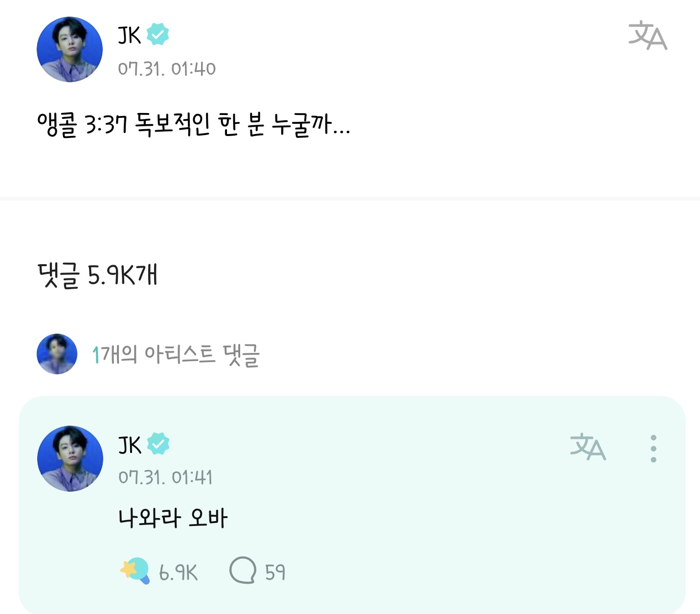Tap the translate icon on the artist comment
The image size is (700, 614).
coord(587,446)
